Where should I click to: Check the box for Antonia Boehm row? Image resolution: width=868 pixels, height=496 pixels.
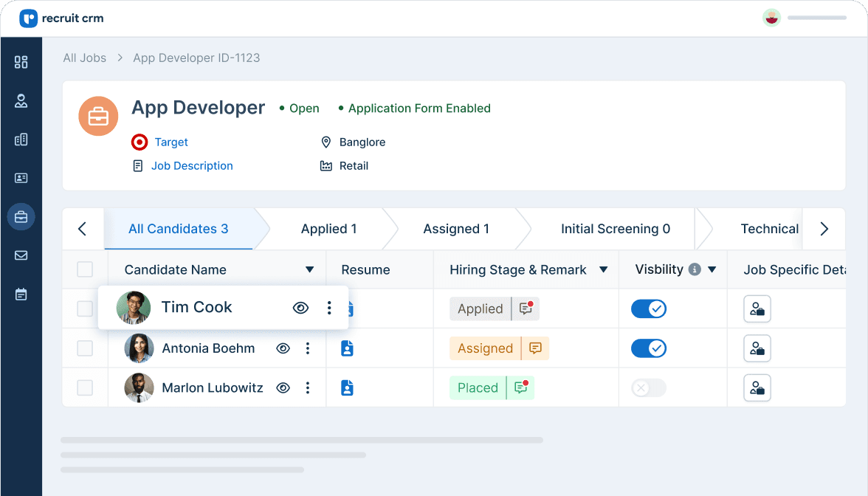pyautogui.click(x=85, y=348)
